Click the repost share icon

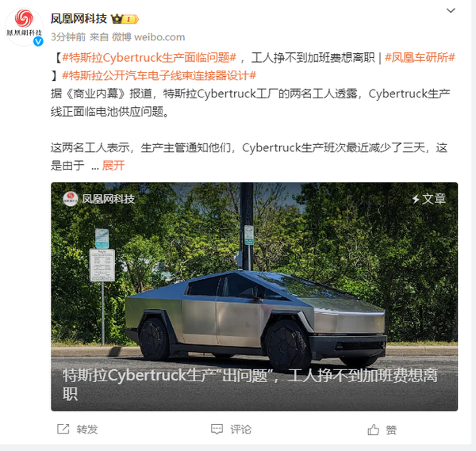point(63,429)
